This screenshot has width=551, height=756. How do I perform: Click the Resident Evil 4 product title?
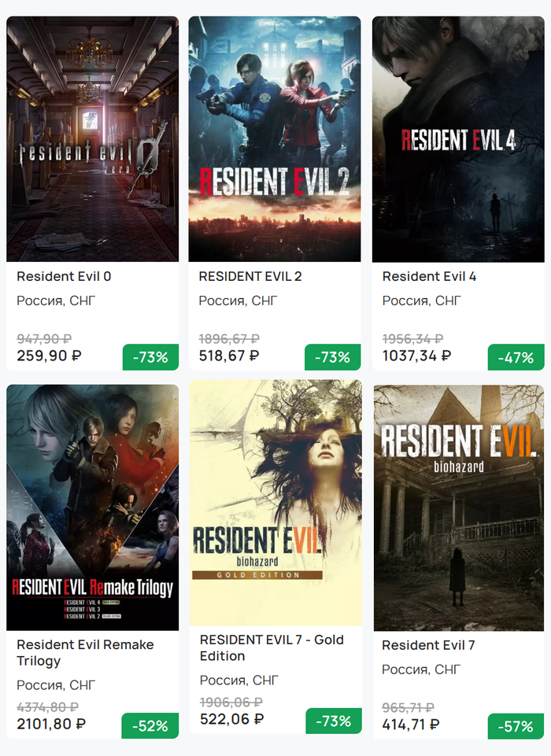point(429,276)
